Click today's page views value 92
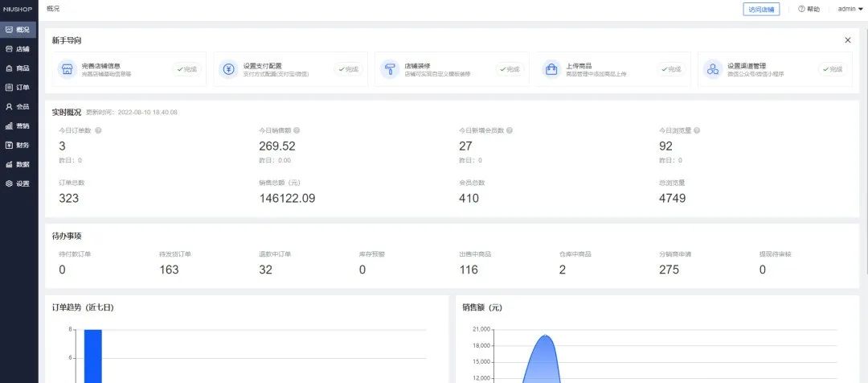 pos(666,146)
